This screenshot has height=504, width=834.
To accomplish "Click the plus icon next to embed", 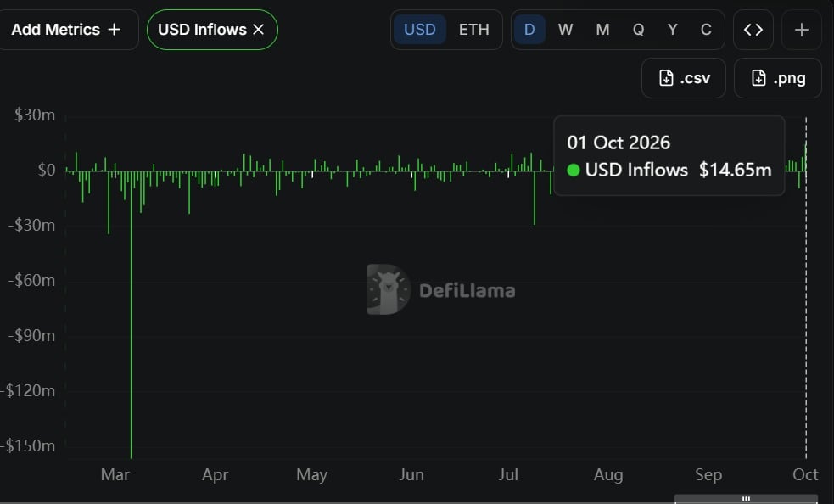I will [x=802, y=30].
